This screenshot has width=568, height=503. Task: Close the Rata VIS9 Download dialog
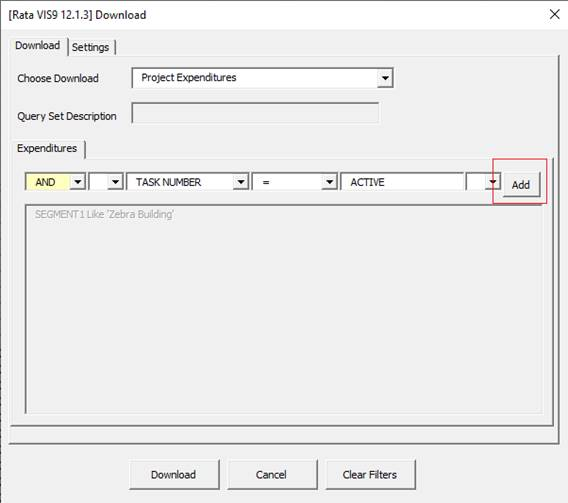[555, 15]
